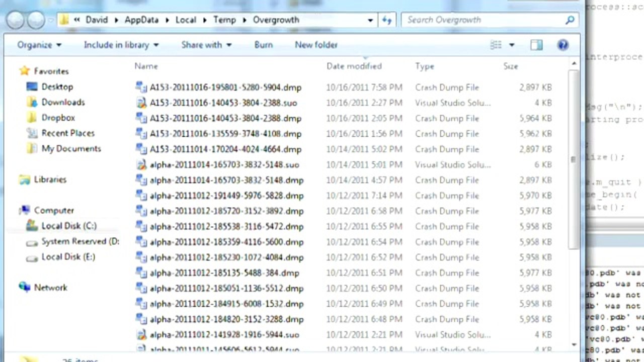This screenshot has height=362, width=644.
Task: Select file A153-20111016-135559-3748-4108.dmp
Action: click(225, 134)
